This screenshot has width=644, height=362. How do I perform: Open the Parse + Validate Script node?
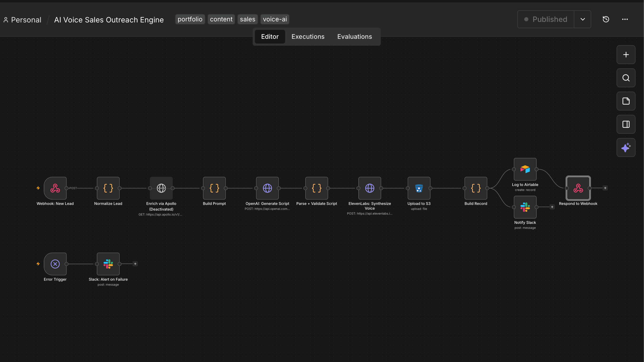click(317, 188)
